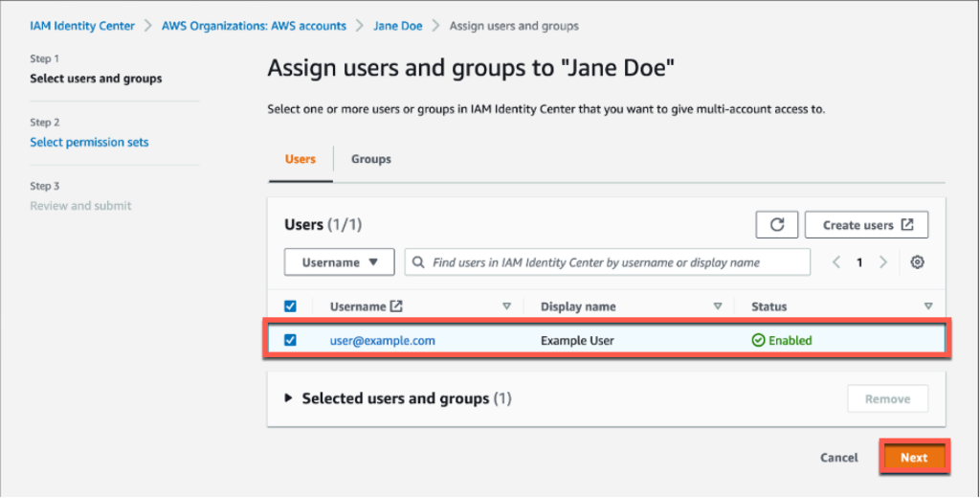The width and height of the screenshot is (980, 498).
Task: Open the Username filter dropdown
Action: 340,262
